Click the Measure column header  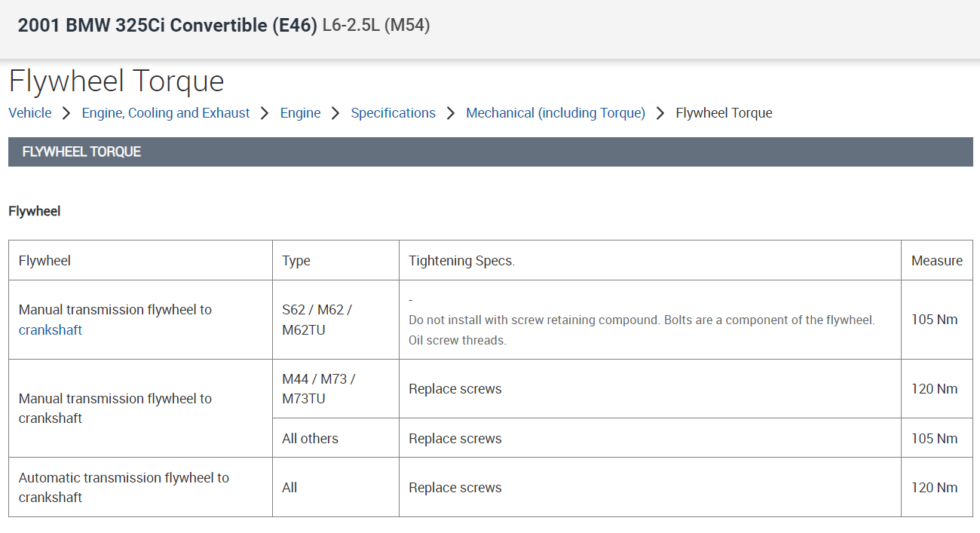pos(936,261)
